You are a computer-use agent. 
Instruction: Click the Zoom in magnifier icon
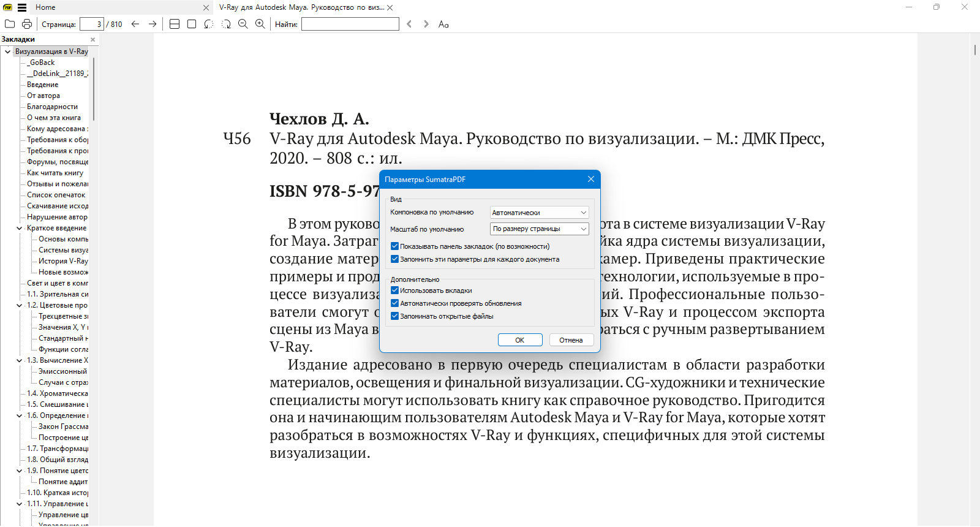tap(260, 24)
